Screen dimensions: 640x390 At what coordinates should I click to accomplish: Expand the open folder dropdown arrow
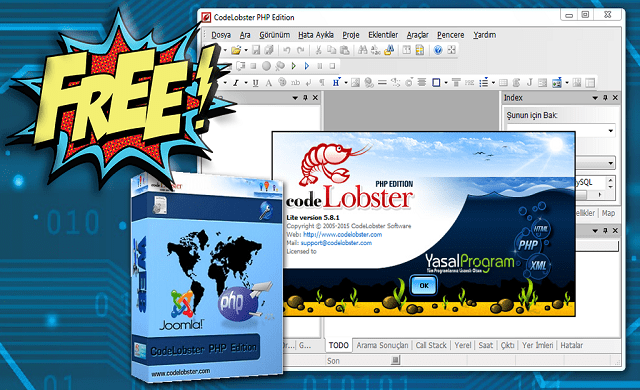tap(246, 50)
